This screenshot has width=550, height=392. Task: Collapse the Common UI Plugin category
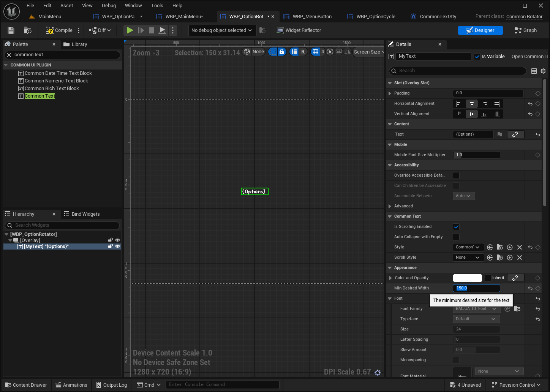pos(6,65)
